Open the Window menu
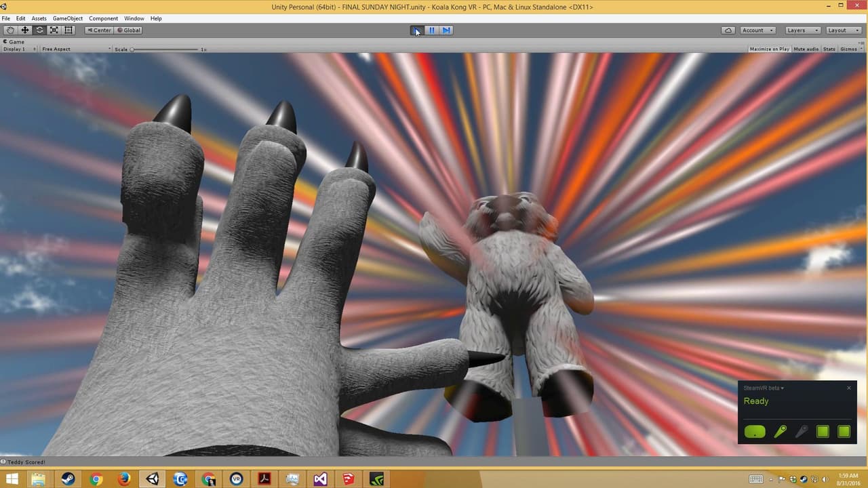This screenshot has width=868, height=488. [134, 19]
